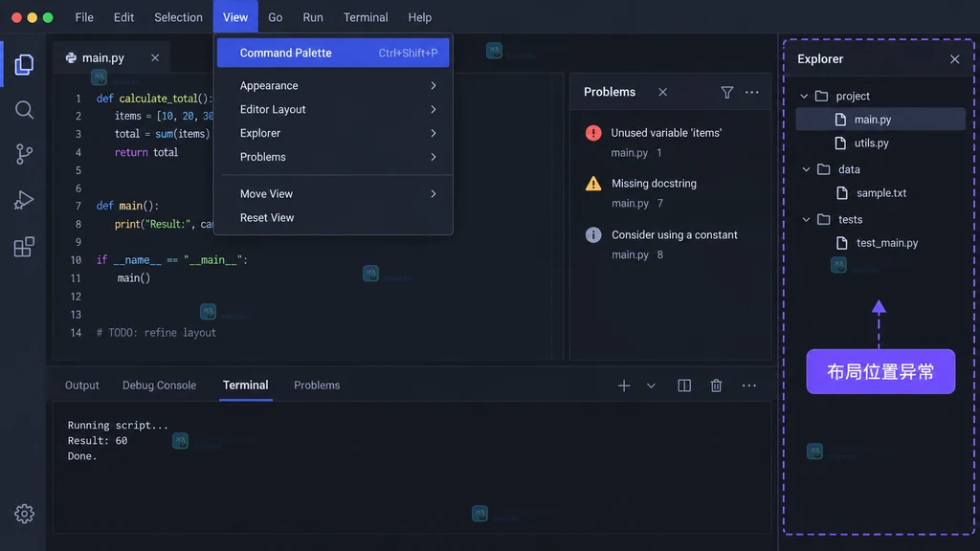The width and height of the screenshot is (980, 551).
Task: Switch to the Debug Console tab
Action: tap(160, 386)
